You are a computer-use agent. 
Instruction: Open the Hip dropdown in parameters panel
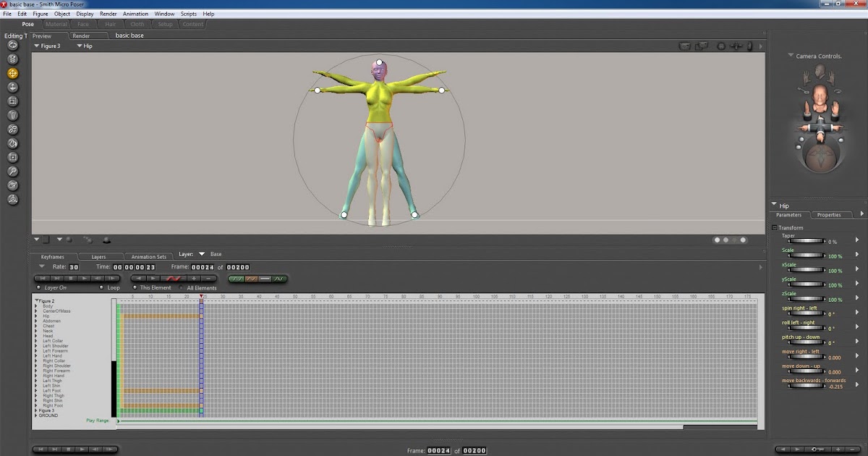tap(774, 205)
